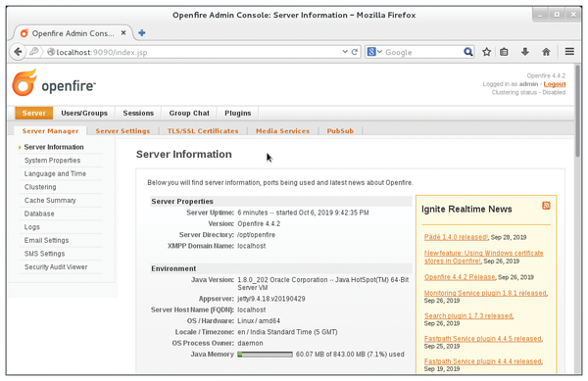
Task: Open TLS/SSL Certificates subtab
Action: coord(203,130)
